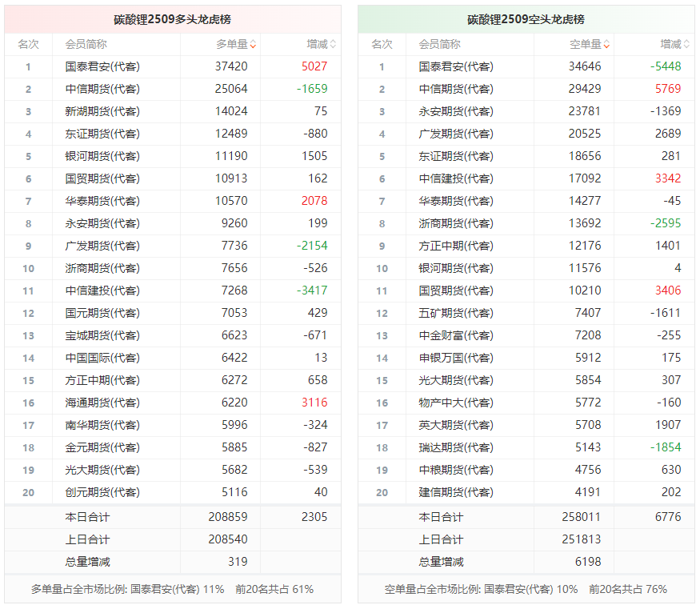Sort short table by 增减 sort arrows
Screen dimensions: 700x609
(686, 44)
